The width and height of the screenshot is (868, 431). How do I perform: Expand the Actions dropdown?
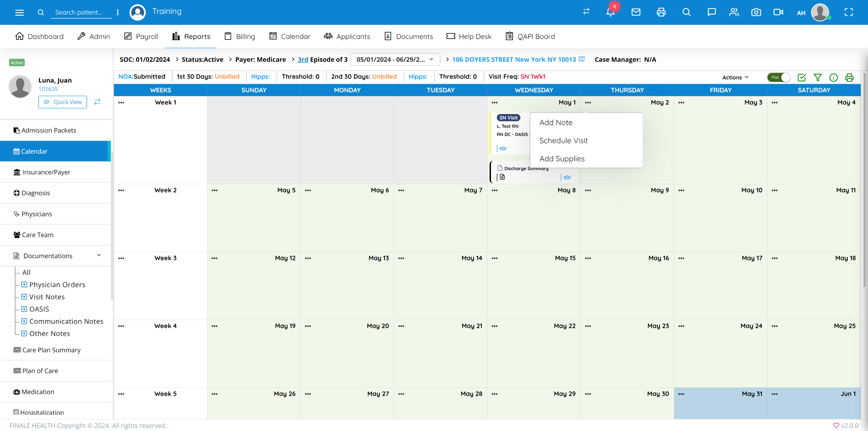(735, 77)
